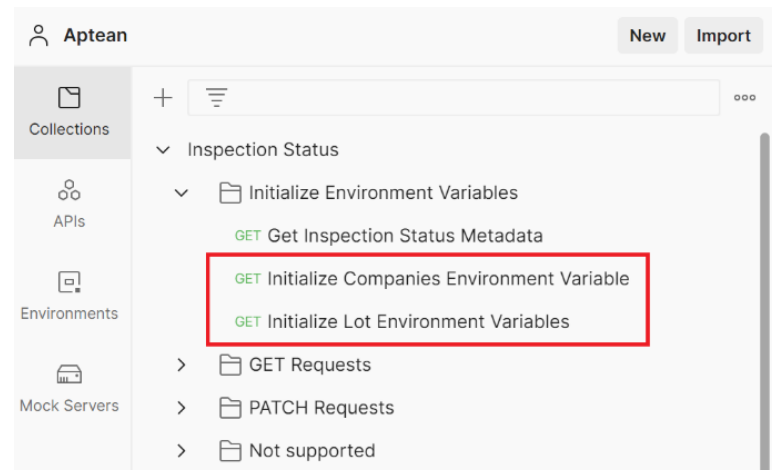Expand the Not supported folder
Image resolution: width=772 pixels, height=472 pixels.
(x=181, y=451)
